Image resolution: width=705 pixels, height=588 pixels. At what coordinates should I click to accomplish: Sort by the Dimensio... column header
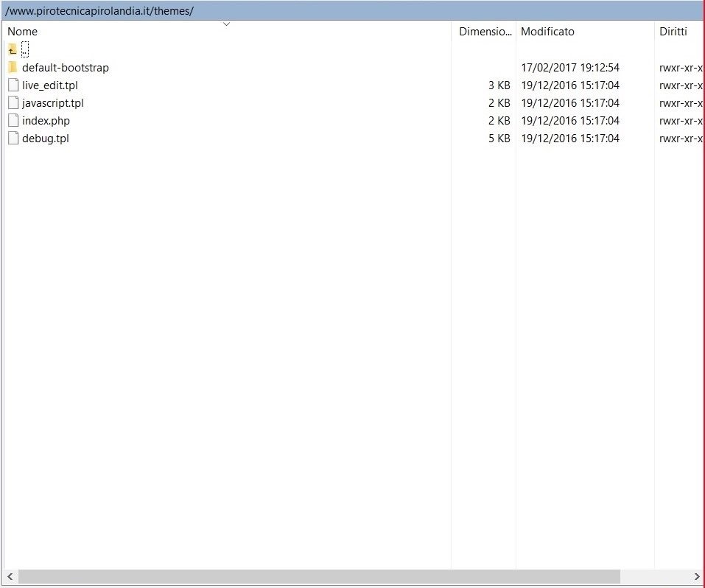[x=484, y=32]
